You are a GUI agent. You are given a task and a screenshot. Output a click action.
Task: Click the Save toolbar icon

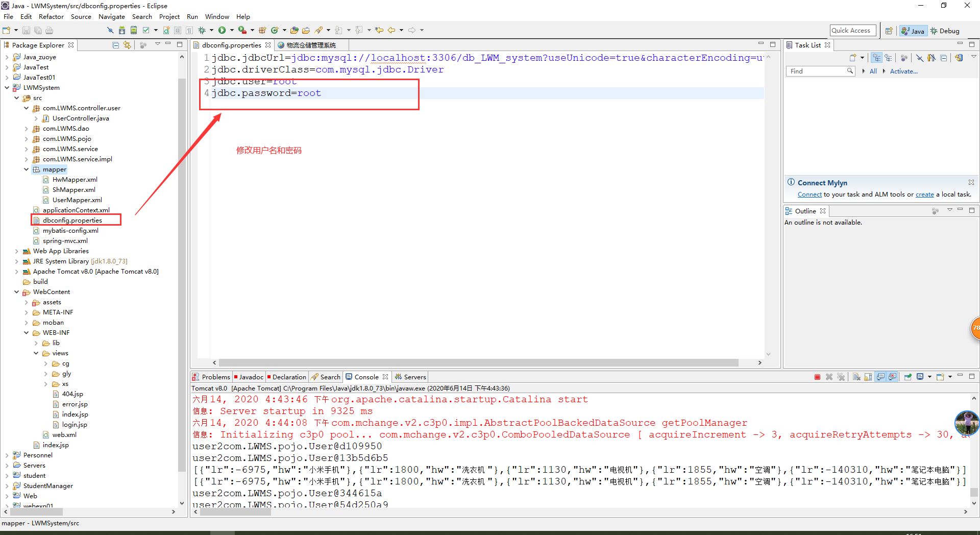pos(27,30)
